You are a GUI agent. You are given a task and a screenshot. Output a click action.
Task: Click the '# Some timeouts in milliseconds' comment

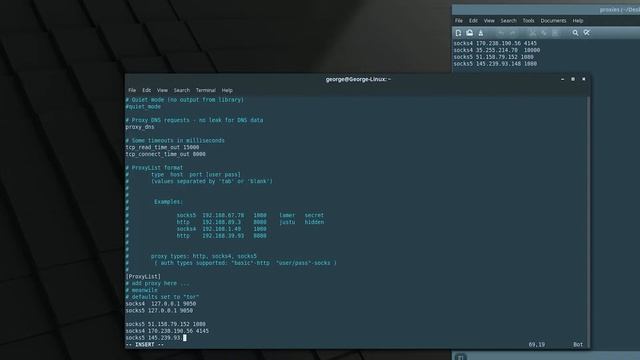(175, 140)
